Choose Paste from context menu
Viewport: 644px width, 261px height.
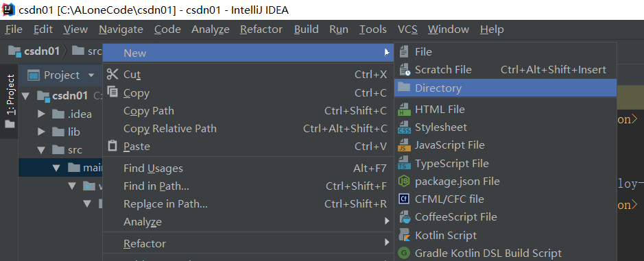pos(248,147)
